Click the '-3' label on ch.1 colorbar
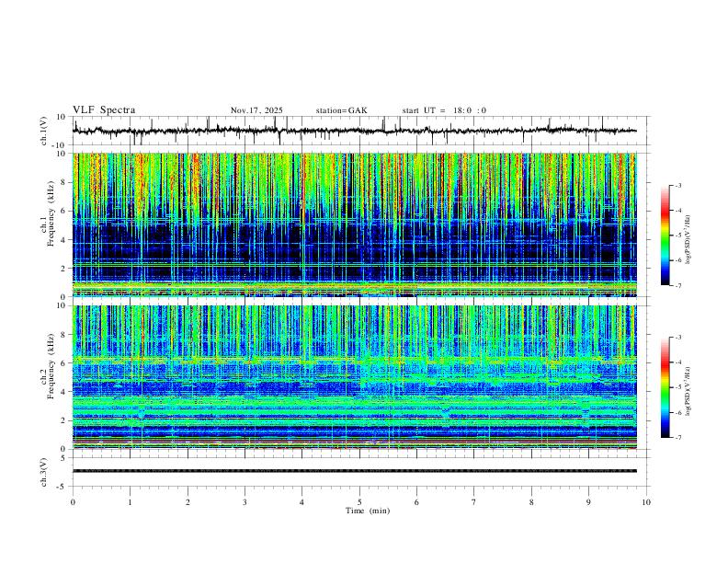 677,186
